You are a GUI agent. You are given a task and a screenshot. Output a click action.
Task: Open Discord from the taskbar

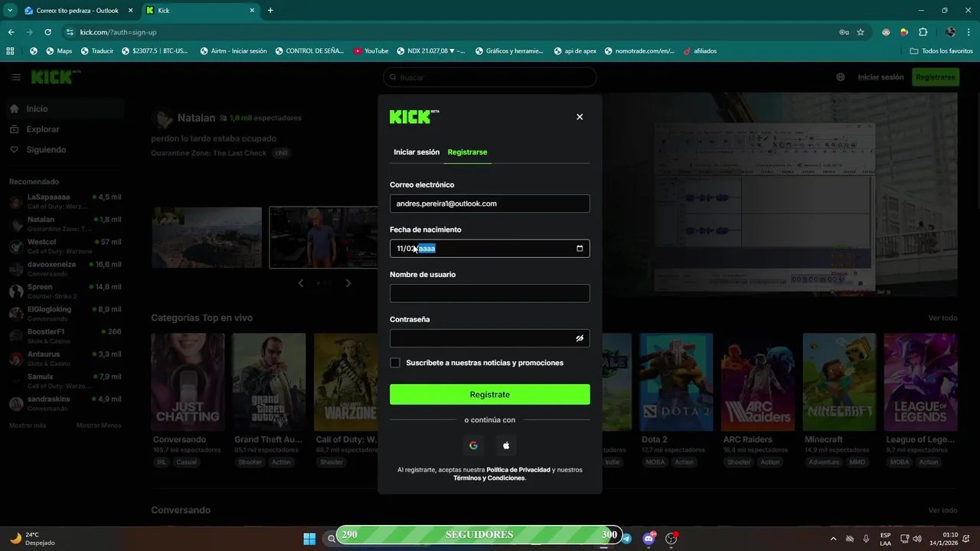(x=649, y=538)
